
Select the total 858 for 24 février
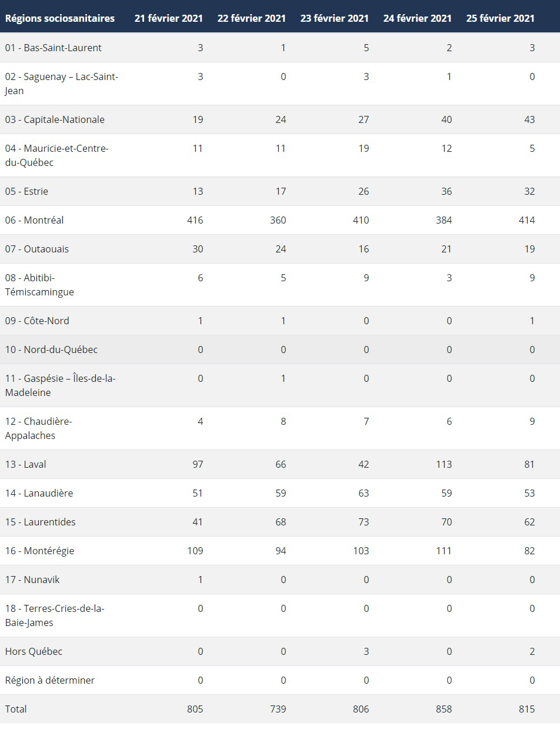[x=444, y=709]
